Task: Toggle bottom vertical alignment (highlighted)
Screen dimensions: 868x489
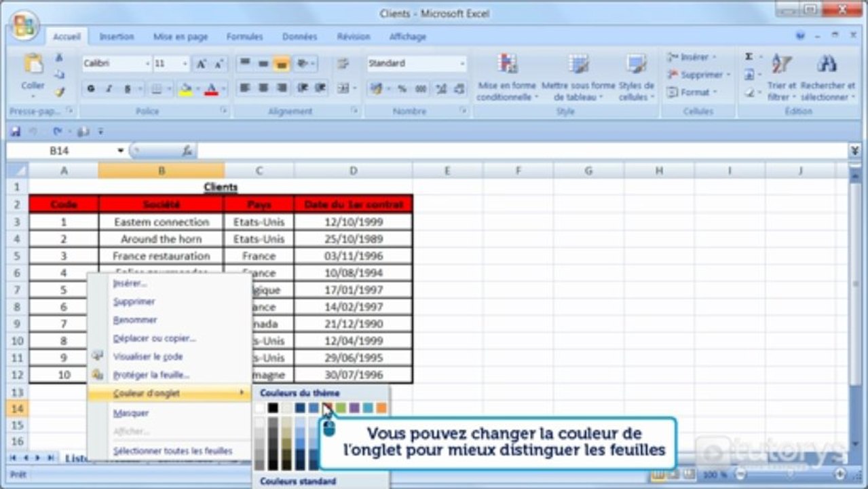Action: (281, 64)
